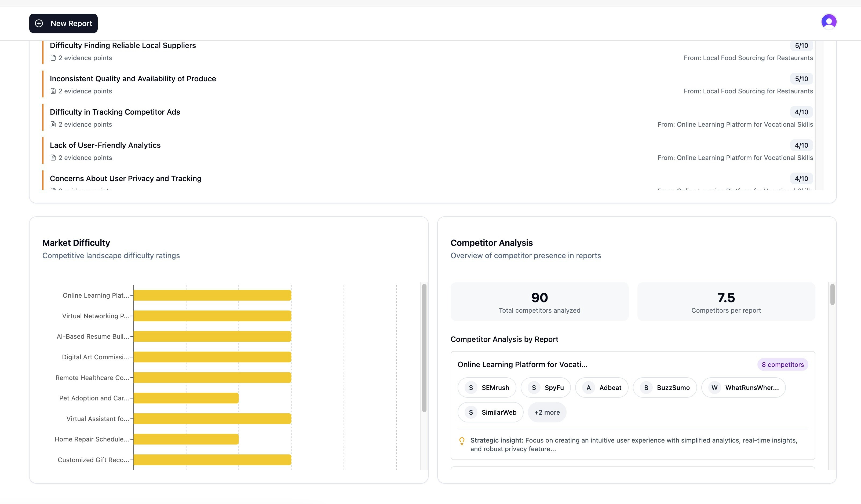
Task: Click the 8 competitors badge
Action: pyautogui.click(x=782, y=365)
